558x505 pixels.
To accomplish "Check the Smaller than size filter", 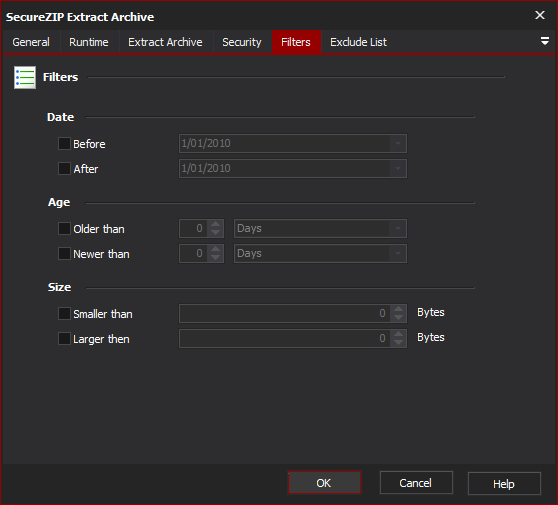I will click(x=64, y=314).
